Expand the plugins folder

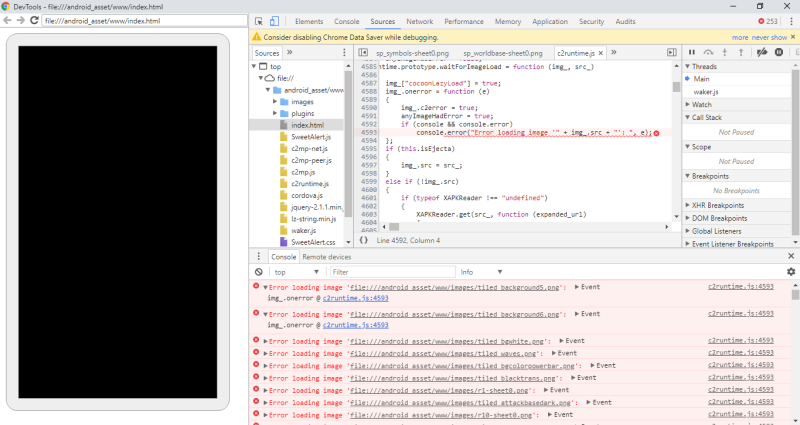point(275,113)
